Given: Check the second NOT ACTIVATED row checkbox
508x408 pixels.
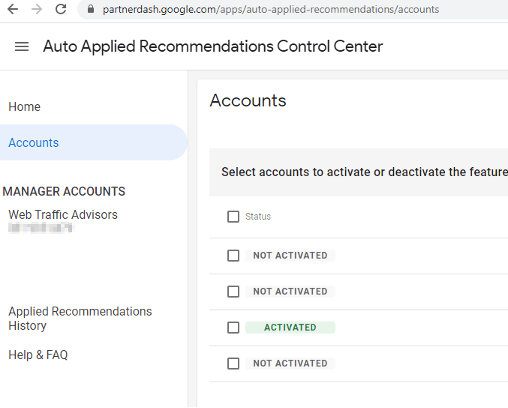Looking at the screenshot, I should pyautogui.click(x=233, y=291).
